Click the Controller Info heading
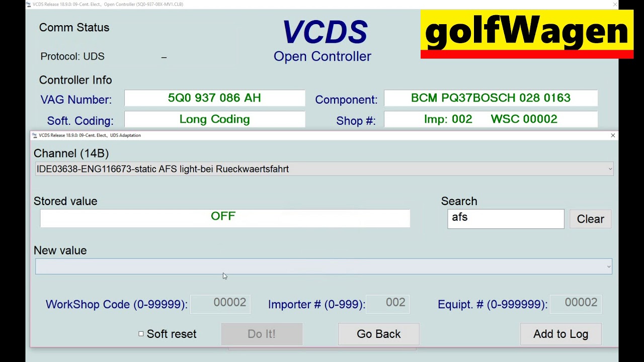Image resolution: width=644 pixels, height=362 pixels. click(x=75, y=80)
